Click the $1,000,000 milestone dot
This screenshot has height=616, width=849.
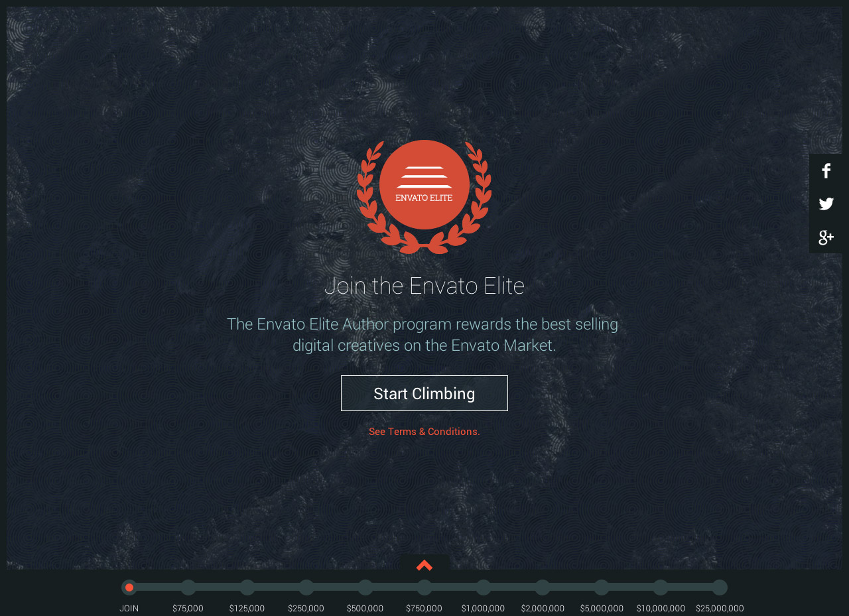(x=484, y=586)
